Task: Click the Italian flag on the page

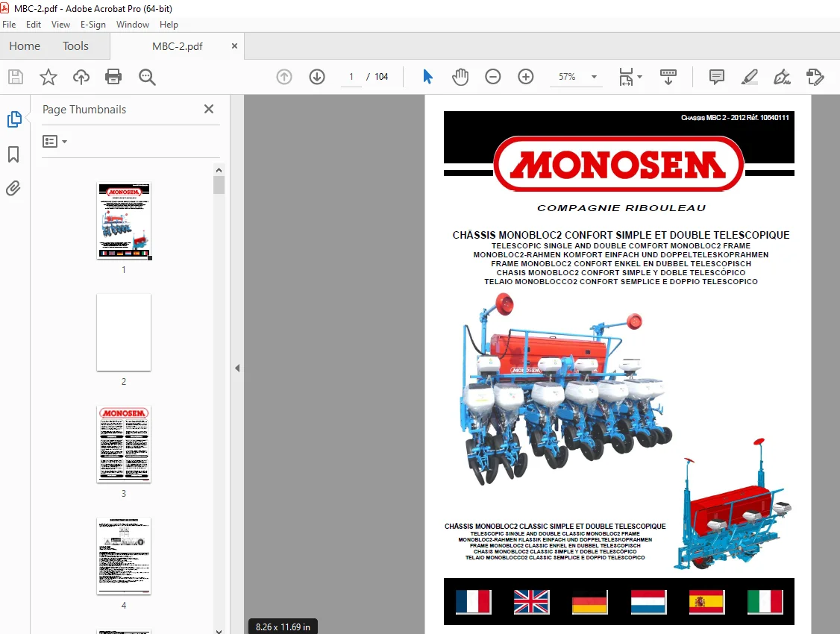Action: point(765,602)
